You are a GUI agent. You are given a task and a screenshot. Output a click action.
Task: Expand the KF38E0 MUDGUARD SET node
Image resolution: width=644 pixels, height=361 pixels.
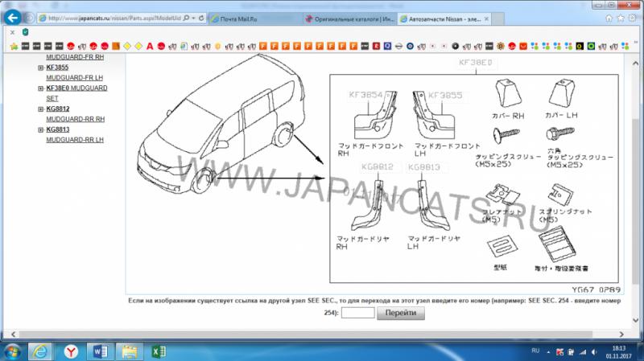pyautogui.click(x=41, y=88)
